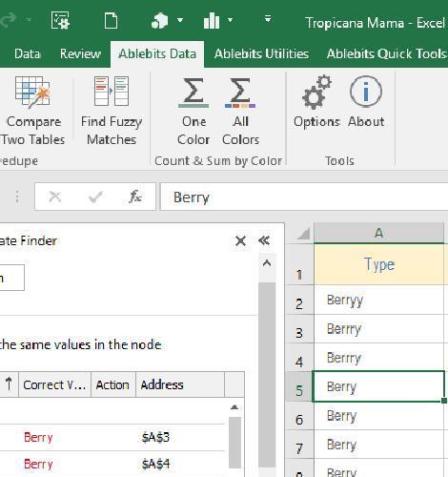Click the $A$4 address entry
The height and width of the screenshot is (477, 448).
pyautogui.click(x=155, y=465)
